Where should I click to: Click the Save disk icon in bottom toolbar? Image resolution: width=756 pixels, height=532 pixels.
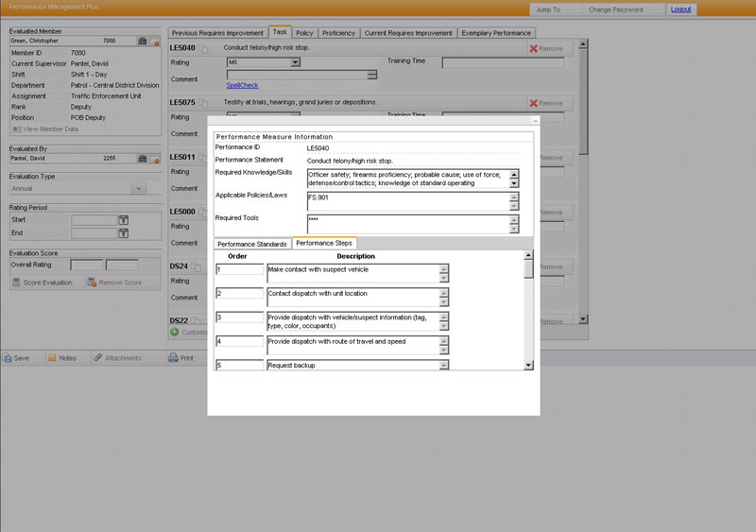tap(9, 358)
